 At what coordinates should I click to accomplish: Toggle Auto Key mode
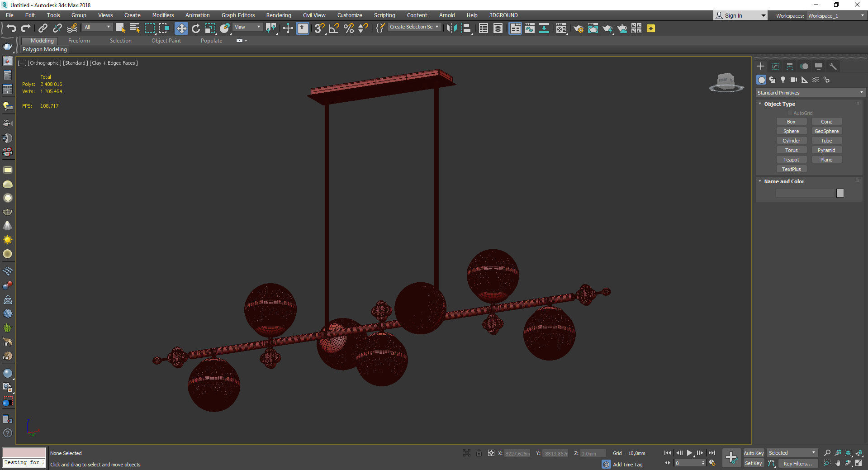pos(754,453)
